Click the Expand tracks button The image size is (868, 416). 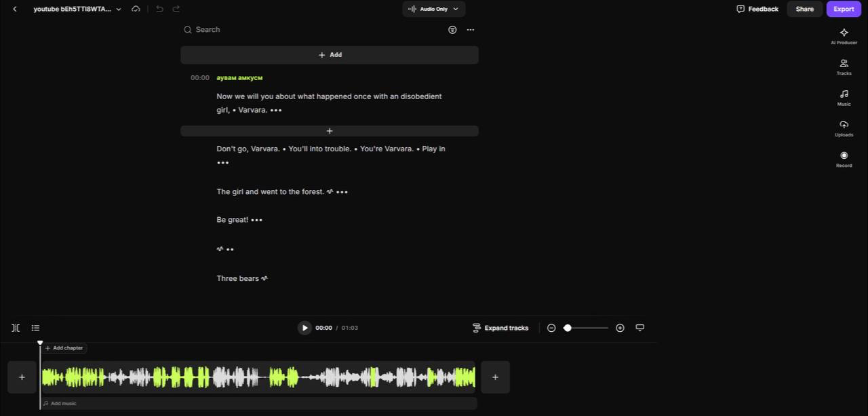[500, 328]
